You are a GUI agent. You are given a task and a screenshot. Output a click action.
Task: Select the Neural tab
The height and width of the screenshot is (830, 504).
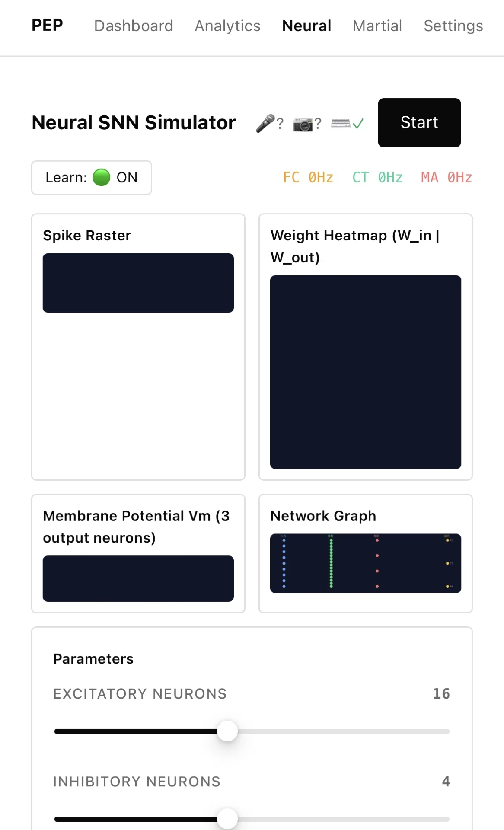coord(307,26)
